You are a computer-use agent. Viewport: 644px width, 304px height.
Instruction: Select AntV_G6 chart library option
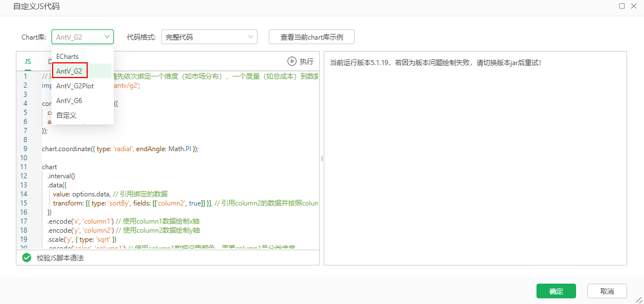[83, 101]
